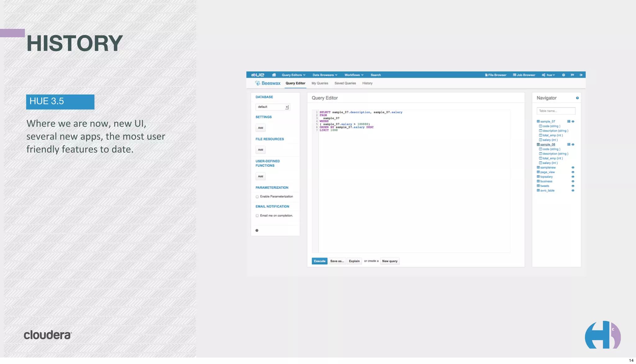Expand the Data Browsers menu
Image resolution: width=636 pixels, height=364 pixels.
click(x=325, y=75)
